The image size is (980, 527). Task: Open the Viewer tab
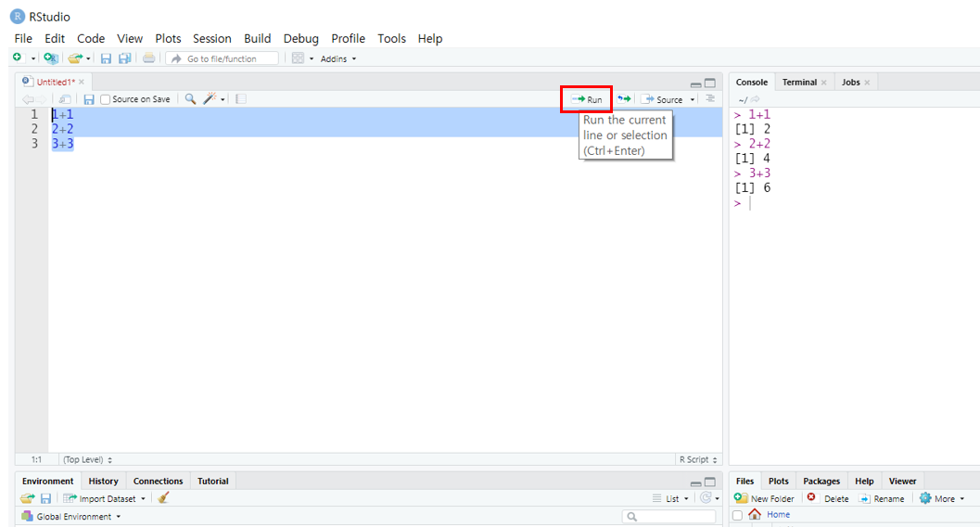point(902,481)
